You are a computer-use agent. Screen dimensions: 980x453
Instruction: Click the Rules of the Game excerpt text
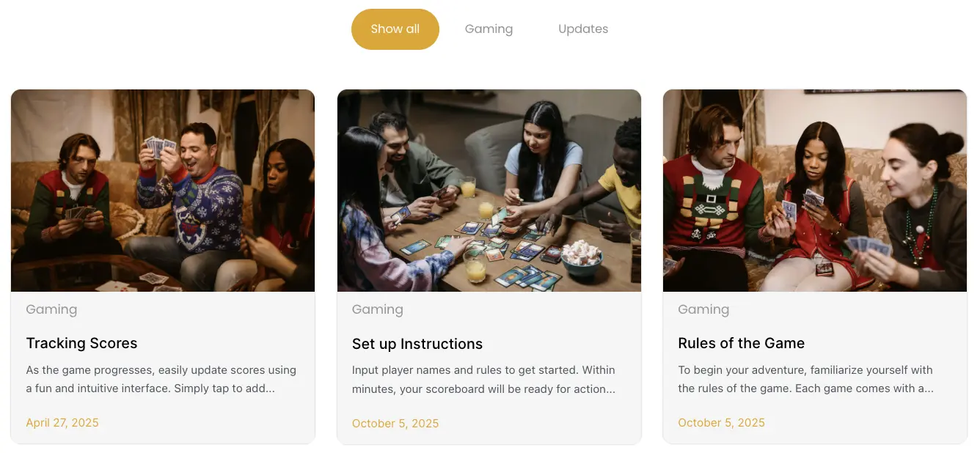(x=805, y=379)
